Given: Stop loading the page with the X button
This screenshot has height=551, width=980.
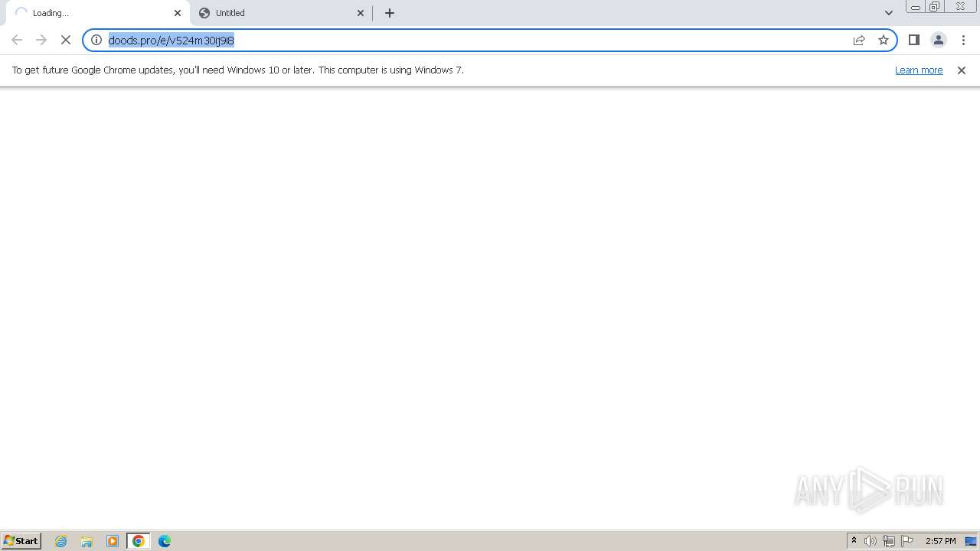Looking at the screenshot, I should 66,40.
